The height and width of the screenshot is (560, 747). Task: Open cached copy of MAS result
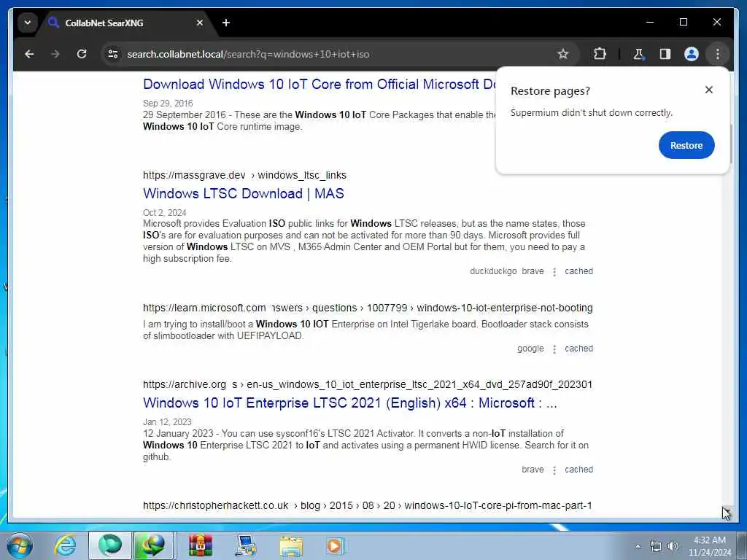tap(578, 271)
